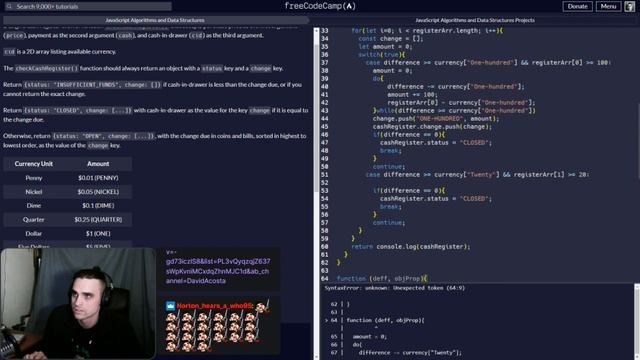Click the streamer webcam overlay
Image resolution: width=640 pixels, height=360 pixels.
tap(78, 303)
